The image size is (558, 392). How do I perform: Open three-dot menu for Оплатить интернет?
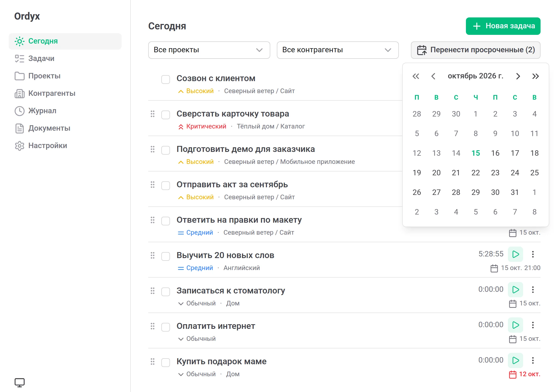[x=533, y=325]
